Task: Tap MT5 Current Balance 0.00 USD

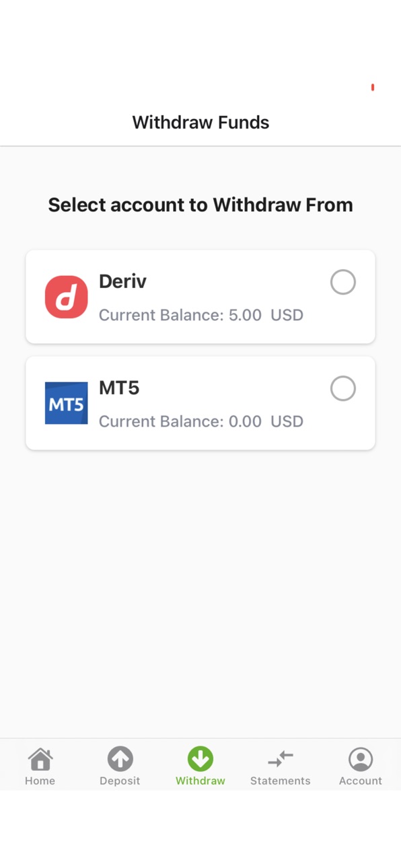Action: [x=201, y=421]
